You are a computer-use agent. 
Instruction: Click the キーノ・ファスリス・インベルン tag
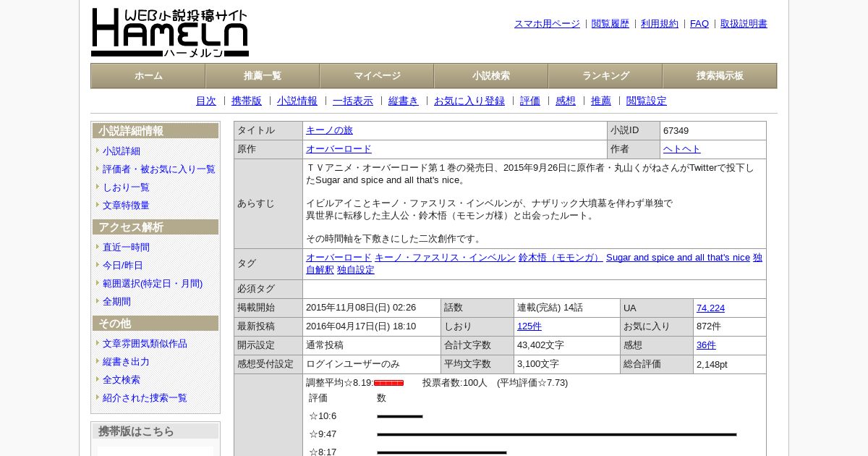pos(445,258)
